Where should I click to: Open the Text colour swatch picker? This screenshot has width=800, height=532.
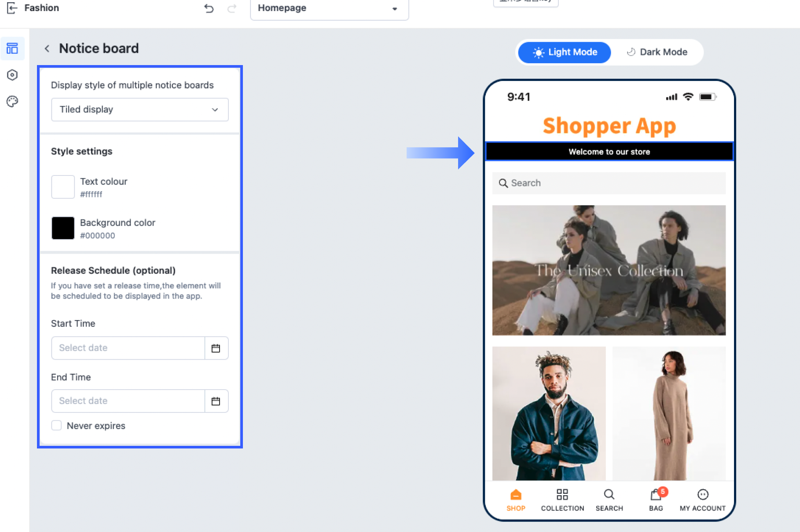63,187
